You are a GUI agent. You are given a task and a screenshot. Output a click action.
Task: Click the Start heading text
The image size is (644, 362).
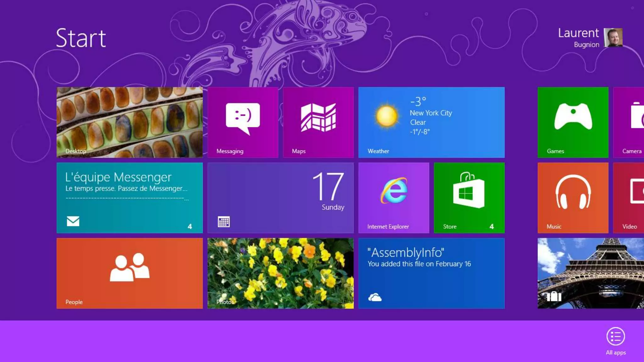[81, 38]
